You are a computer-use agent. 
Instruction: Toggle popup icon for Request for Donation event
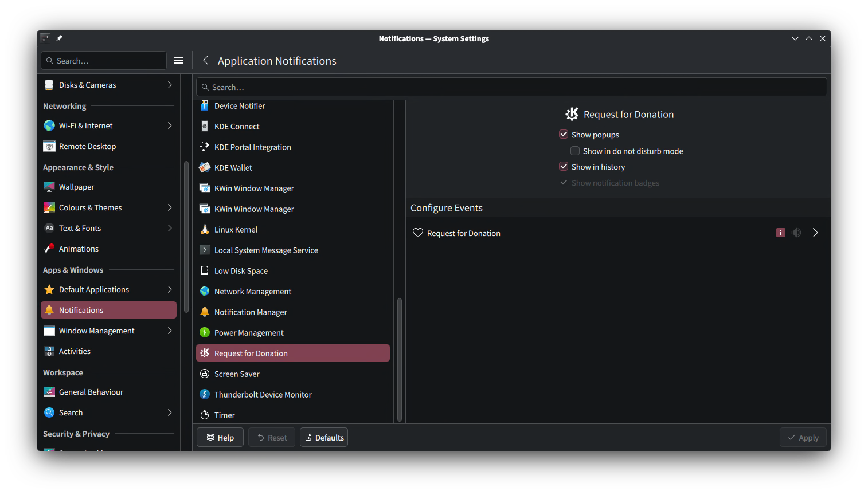pos(781,233)
